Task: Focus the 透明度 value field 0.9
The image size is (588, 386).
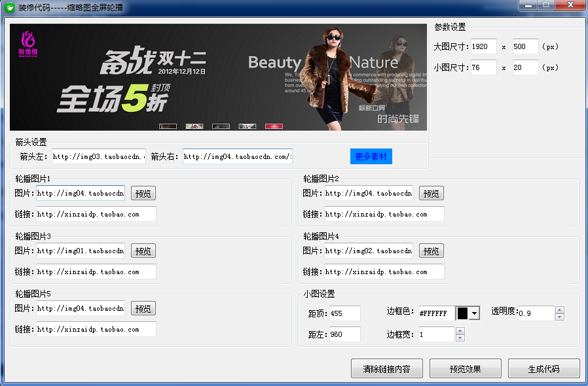Action: coord(536,313)
